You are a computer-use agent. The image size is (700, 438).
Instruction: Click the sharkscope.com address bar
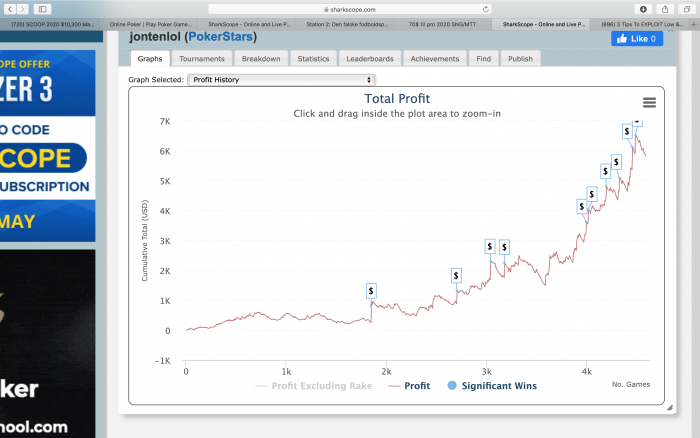350,9
